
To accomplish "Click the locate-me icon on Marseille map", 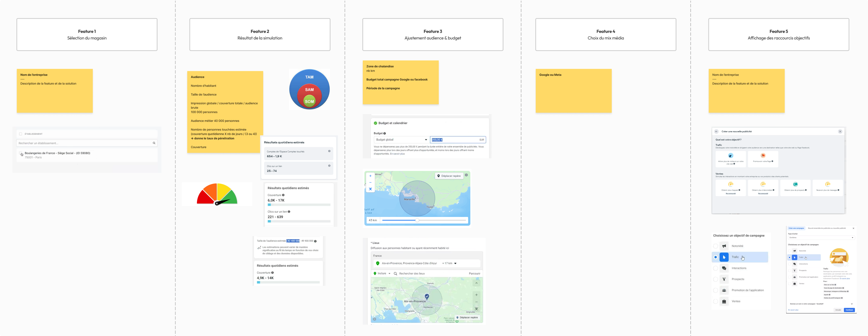I will coord(370,189).
